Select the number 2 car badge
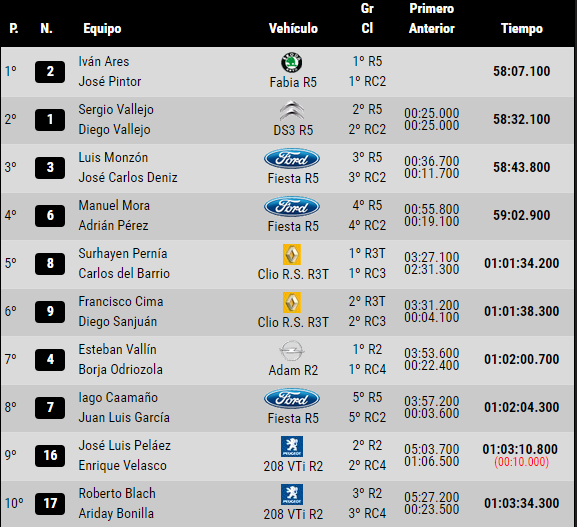This screenshot has height=527, width=577. coord(50,72)
